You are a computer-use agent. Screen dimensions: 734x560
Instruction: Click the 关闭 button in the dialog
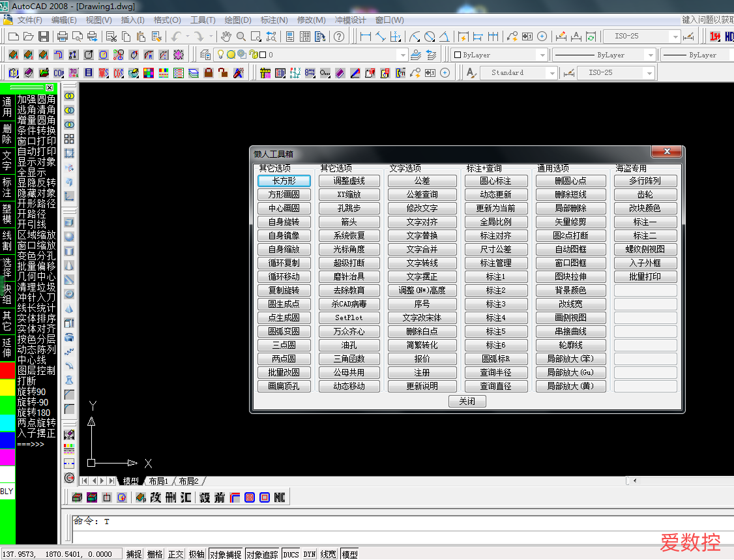(467, 402)
